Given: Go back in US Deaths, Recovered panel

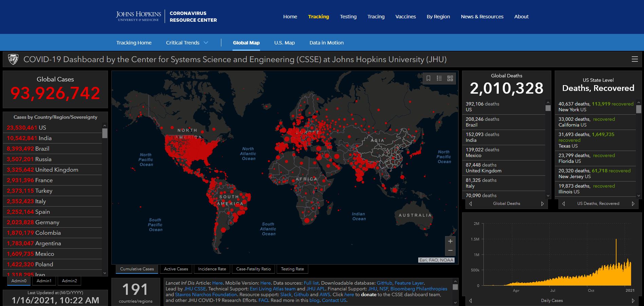Looking at the screenshot, I should (564, 204).
